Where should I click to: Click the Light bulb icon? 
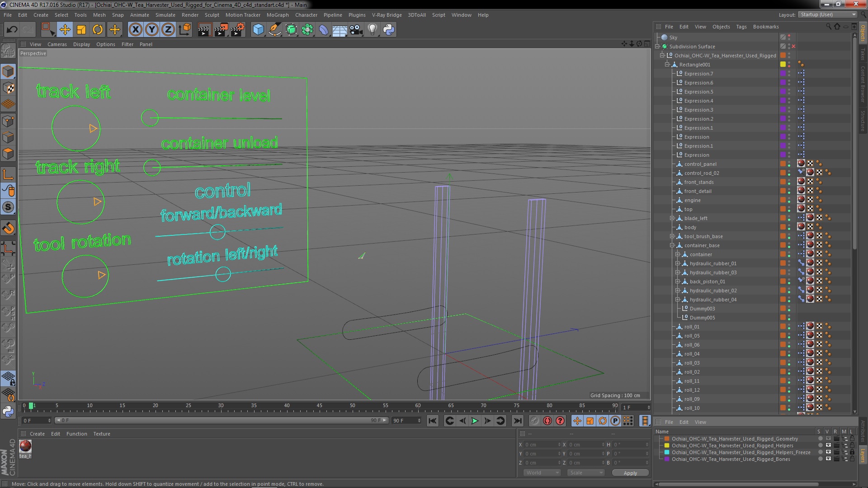[x=372, y=30]
